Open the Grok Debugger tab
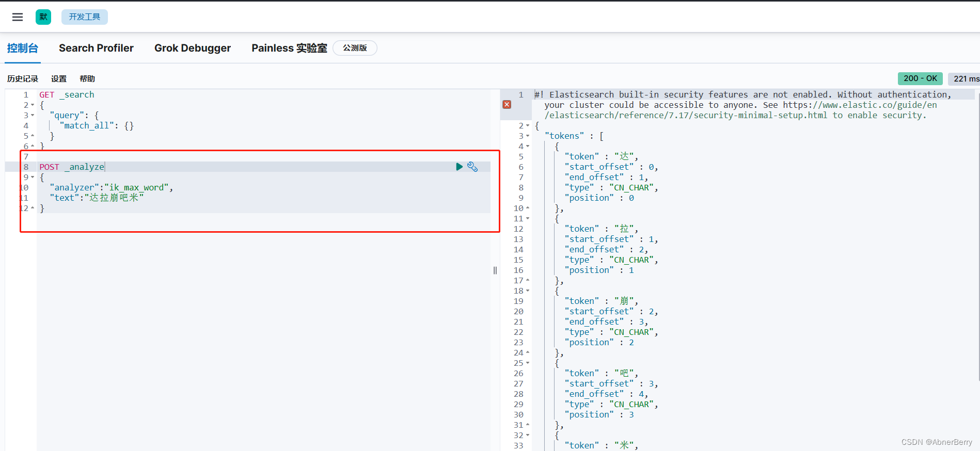The image size is (980, 451). click(193, 48)
